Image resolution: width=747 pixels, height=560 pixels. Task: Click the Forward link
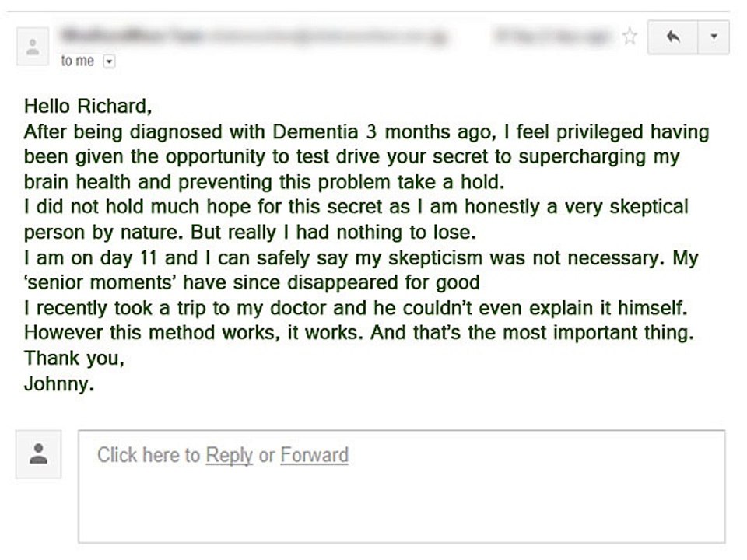coord(314,455)
